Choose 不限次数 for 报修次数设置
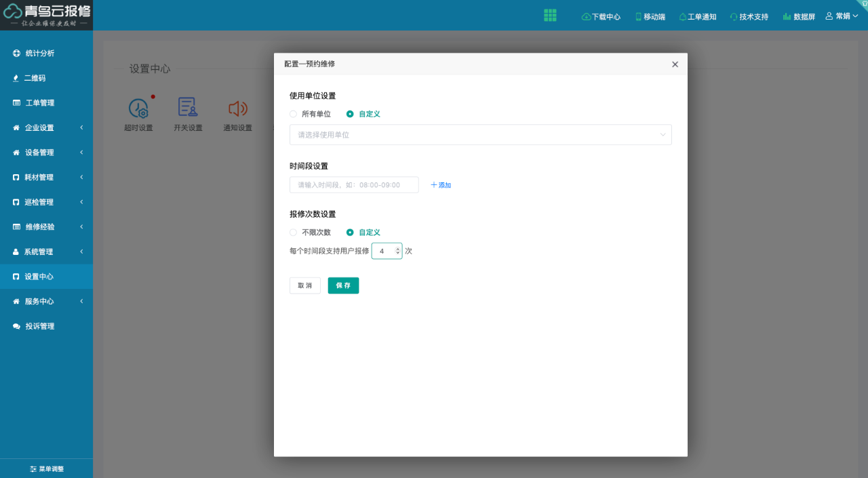868x478 pixels. click(x=293, y=232)
